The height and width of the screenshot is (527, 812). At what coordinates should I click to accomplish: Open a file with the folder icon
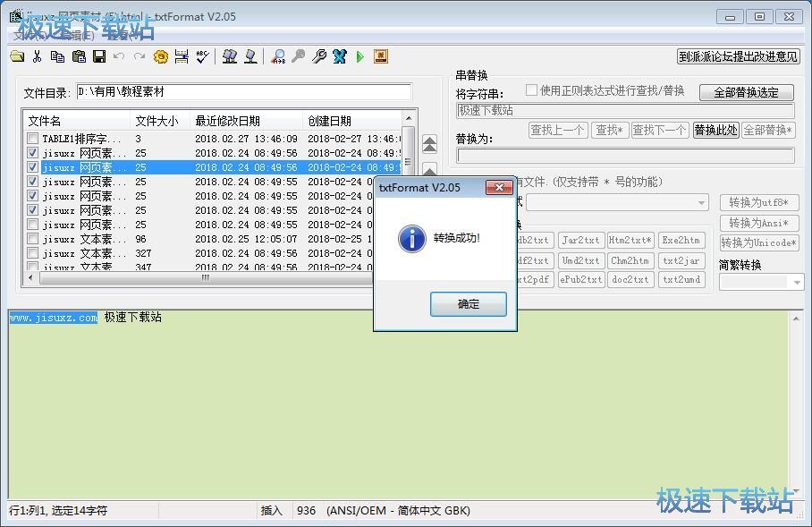pyautogui.click(x=17, y=56)
